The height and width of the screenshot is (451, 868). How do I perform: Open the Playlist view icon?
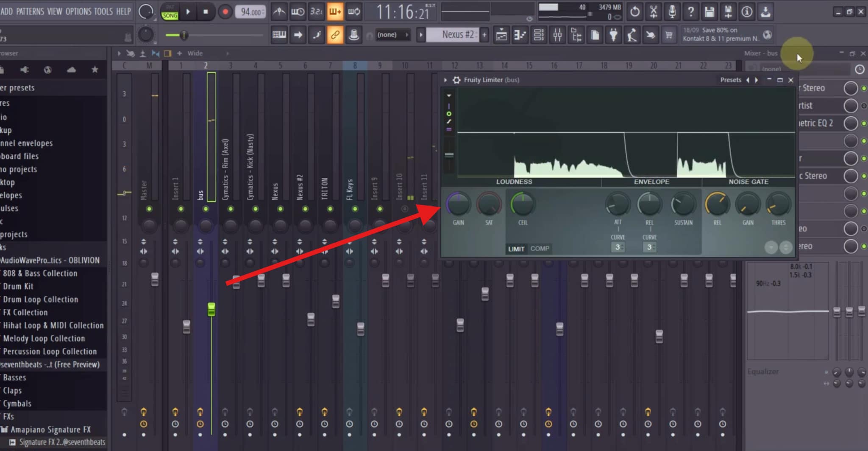tap(501, 35)
